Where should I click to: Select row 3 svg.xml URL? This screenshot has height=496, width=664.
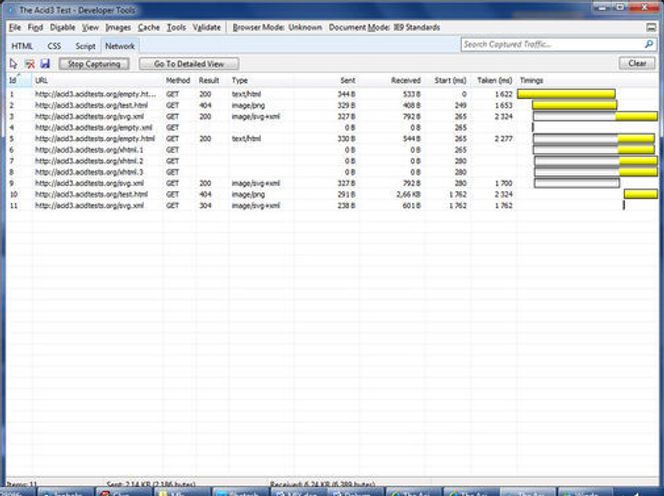click(x=89, y=116)
